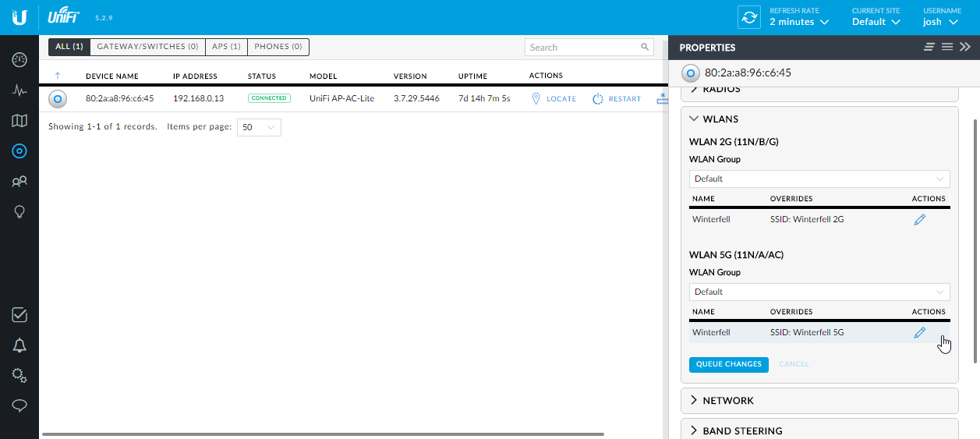
Task: Sort by the ascending arrow column header
Action: pos(58,76)
